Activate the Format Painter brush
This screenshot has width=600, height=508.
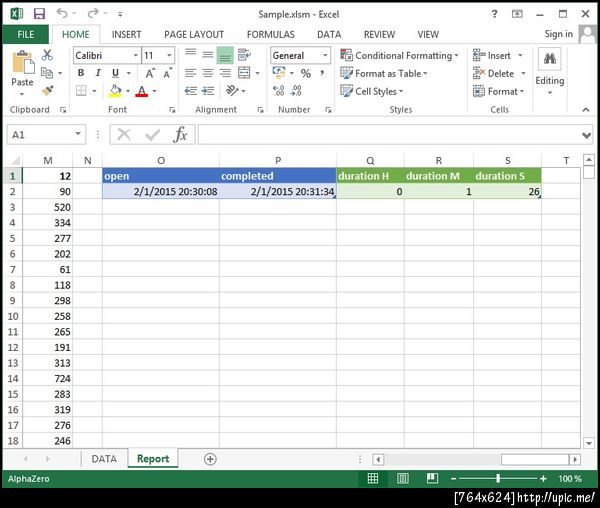coord(47,90)
